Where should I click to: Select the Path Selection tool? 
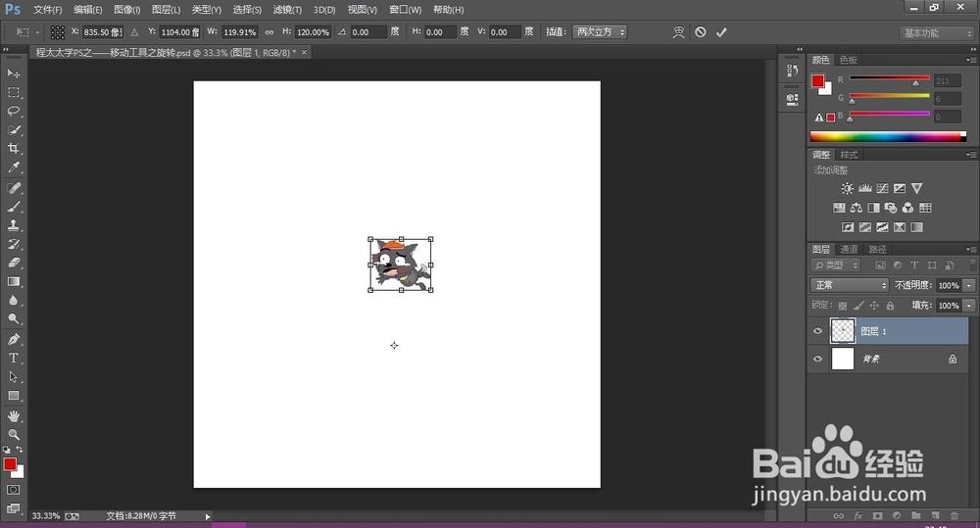tap(13, 377)
